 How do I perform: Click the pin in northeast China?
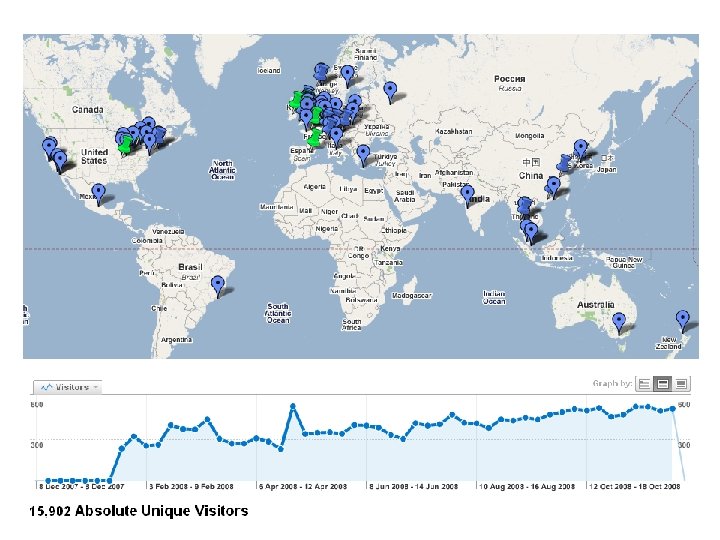click(581, 150)
